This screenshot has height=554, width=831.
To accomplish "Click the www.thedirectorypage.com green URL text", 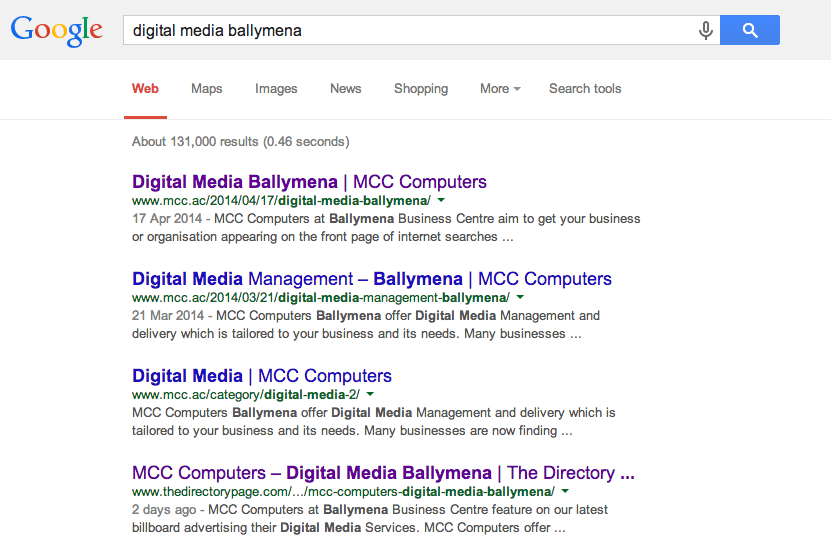I will (343, 492).
